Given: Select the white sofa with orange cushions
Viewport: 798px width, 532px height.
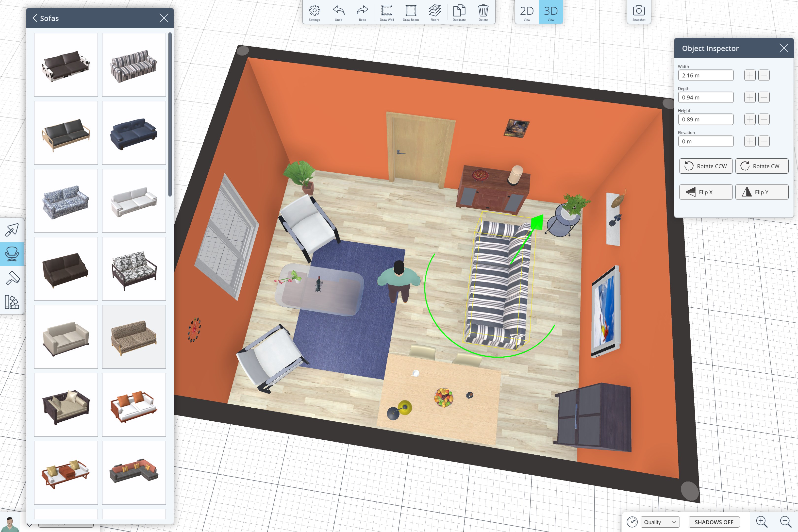Looking at the screenshot, I should point(134,405).
